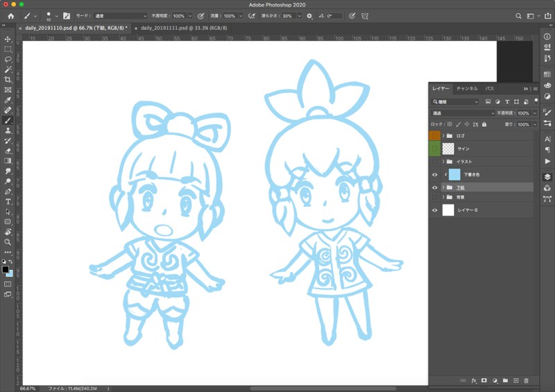The width and height of the screenshot is (555, 392).
Task: Switch to daily_20191111.psd document tab
Action: coord(184,28)
